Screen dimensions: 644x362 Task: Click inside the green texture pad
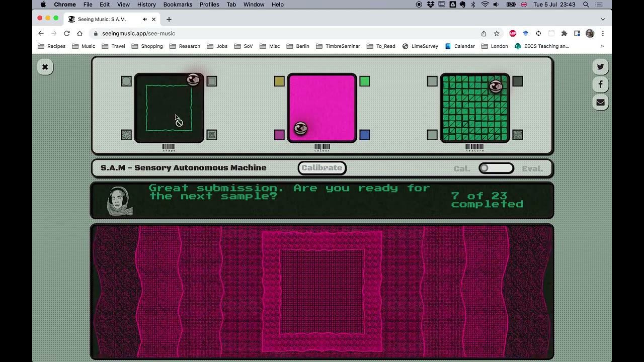(x=475, y=108)
